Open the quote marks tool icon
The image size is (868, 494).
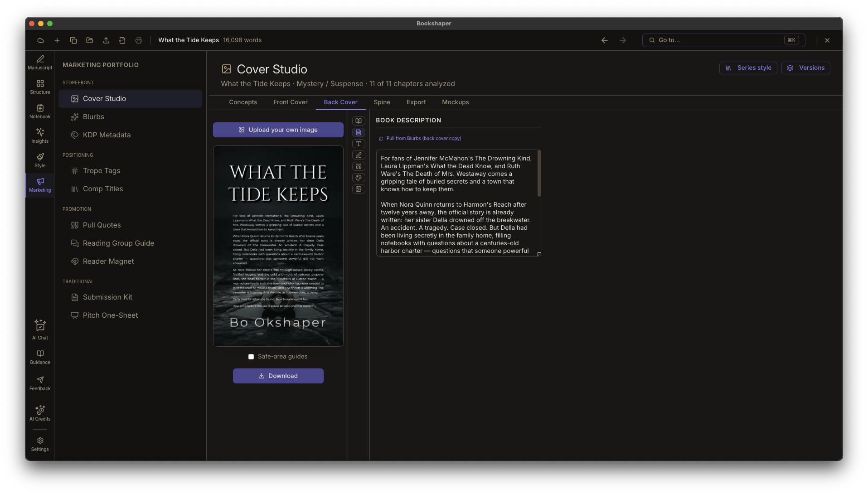click(x=359, y=166)
